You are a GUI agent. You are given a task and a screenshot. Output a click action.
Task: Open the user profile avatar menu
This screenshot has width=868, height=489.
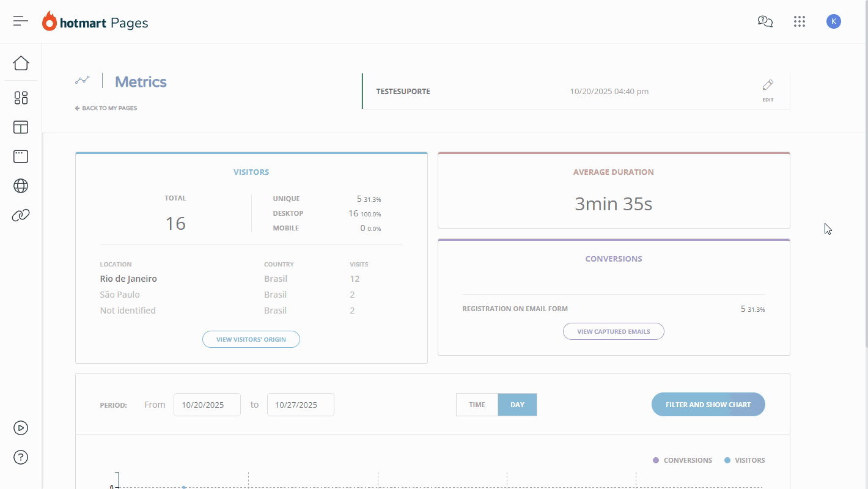pos(833,21)
